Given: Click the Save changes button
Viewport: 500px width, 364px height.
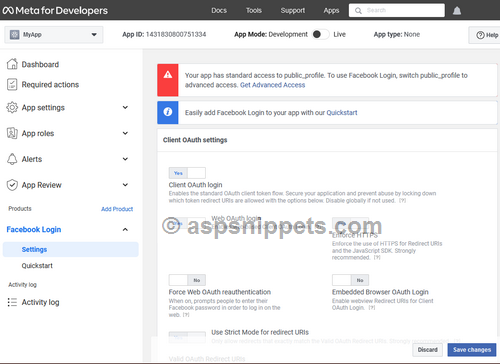Looking at the screenshot, I should coord(472,350).
